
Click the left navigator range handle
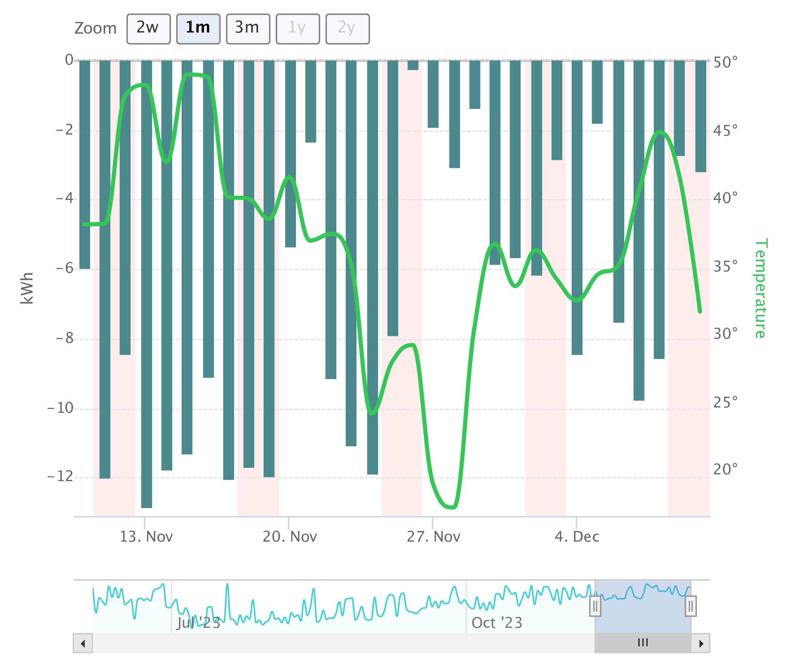(x=595, y=606)
